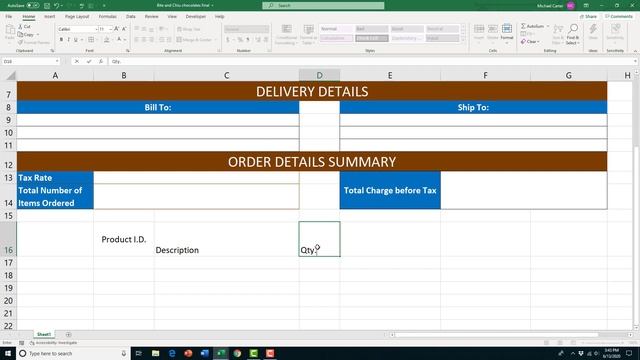Click the Font Color A button
The height and width of the screenshot is (360, 640).
pyautogui.click(x=119, y=40)
